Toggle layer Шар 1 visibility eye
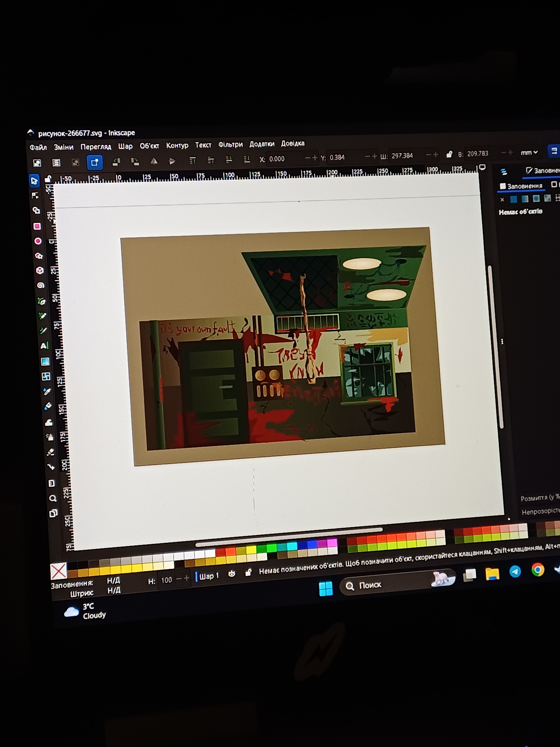560x747 pixels. pyautogui.click(x=231, y=574)
